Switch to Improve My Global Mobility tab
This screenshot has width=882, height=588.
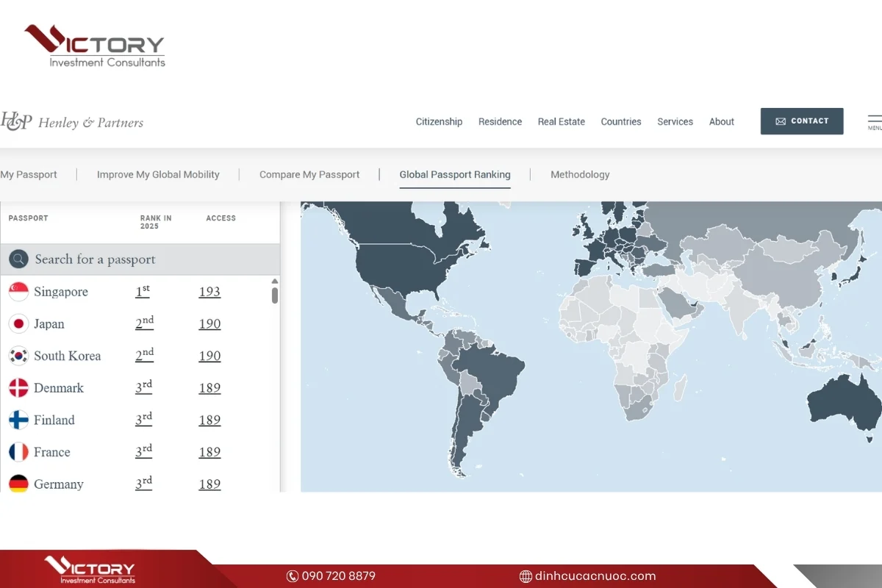(x=158, y=175)
